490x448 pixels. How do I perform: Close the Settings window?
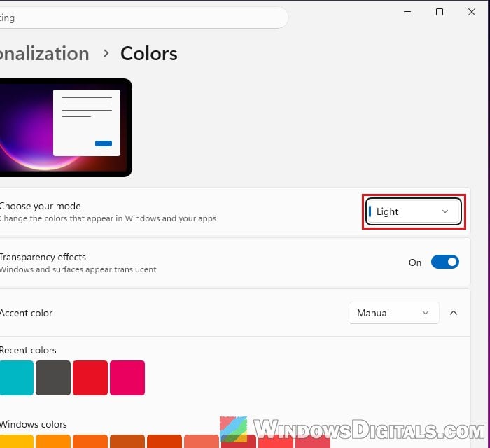[472, 12]
